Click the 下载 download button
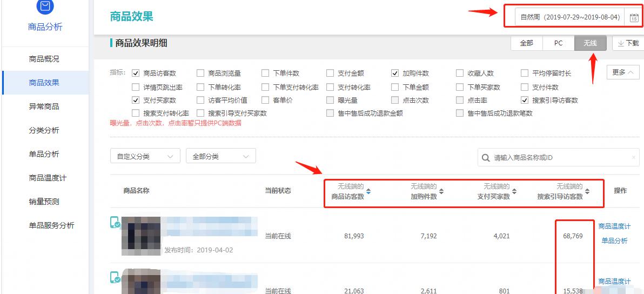 coord(628,43)
